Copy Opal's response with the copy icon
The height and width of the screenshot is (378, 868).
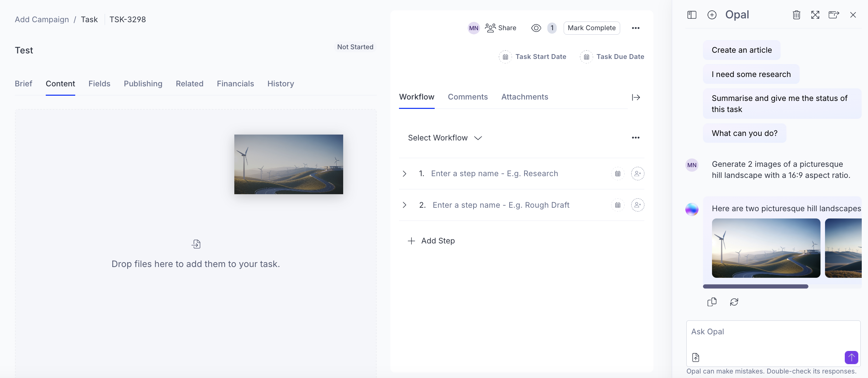(x=712, y=302)
